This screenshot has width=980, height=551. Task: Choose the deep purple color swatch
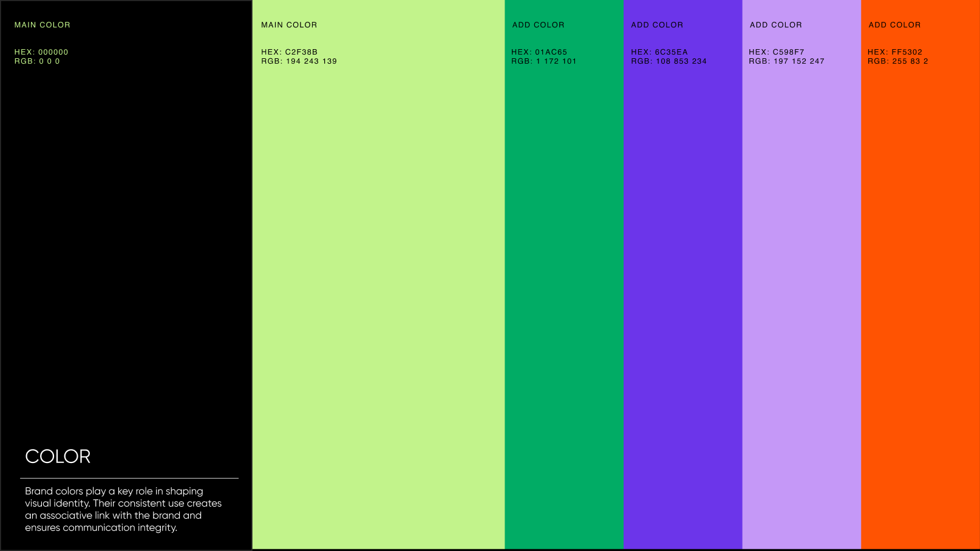[683, 274]
